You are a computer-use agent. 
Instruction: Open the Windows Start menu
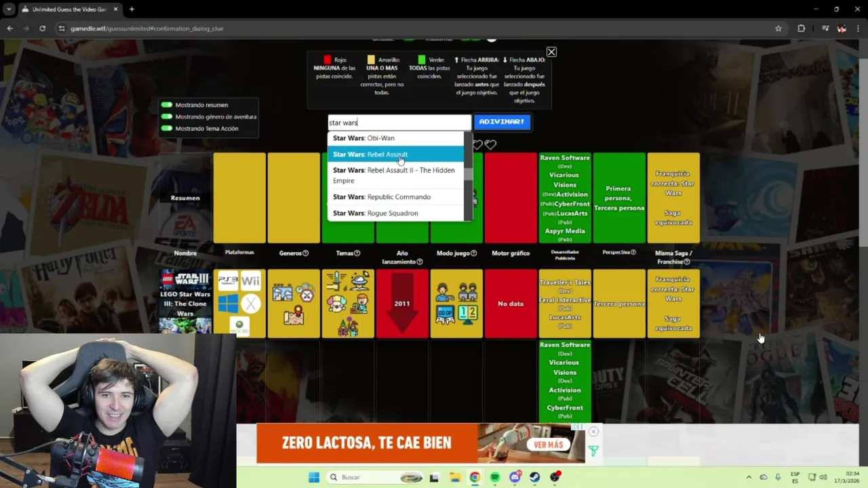point(313,477)
